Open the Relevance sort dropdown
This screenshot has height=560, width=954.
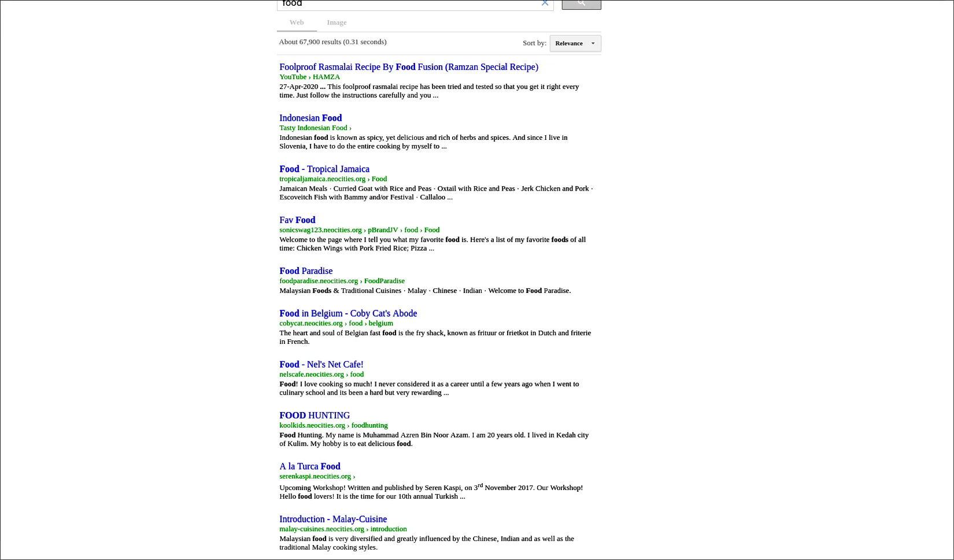(x=575, y=43)
